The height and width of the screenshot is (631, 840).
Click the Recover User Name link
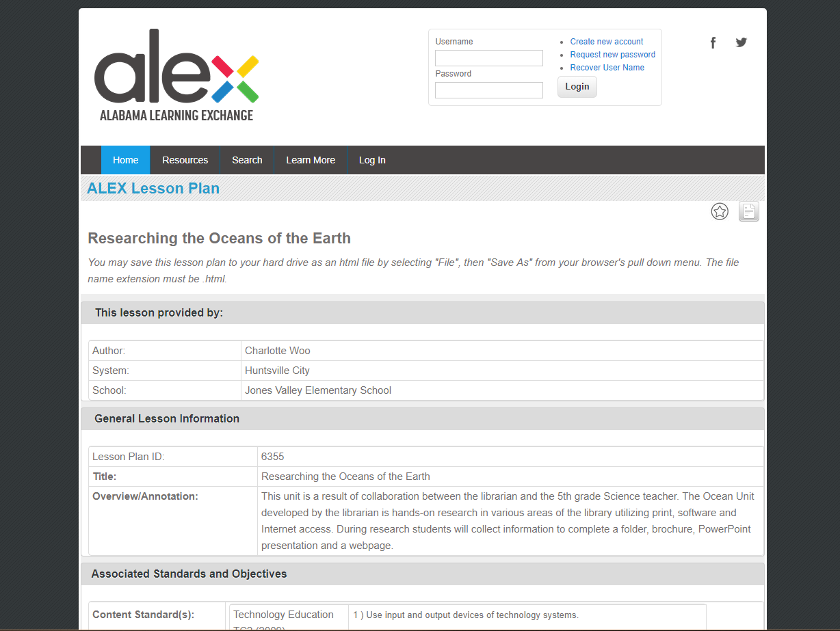coord(607,67)
